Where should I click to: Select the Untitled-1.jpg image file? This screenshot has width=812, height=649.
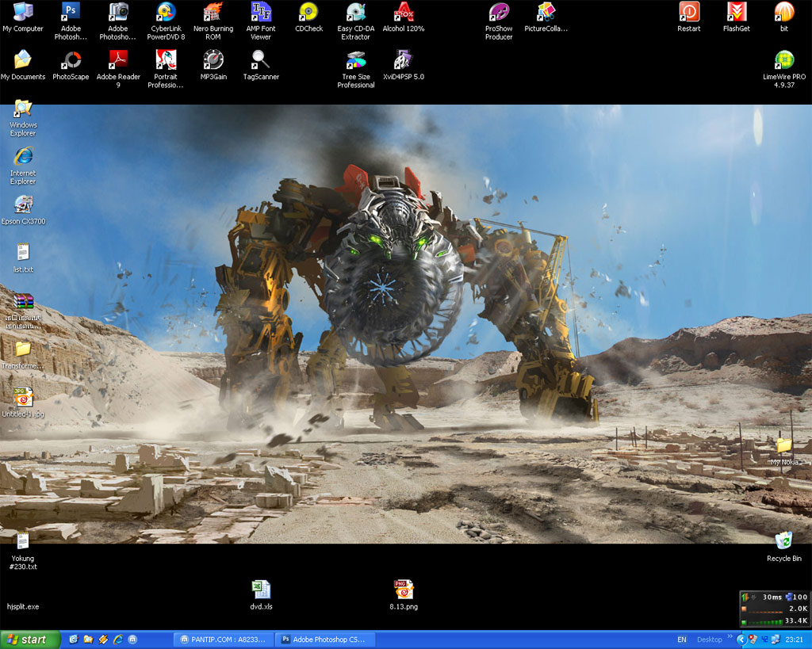[x=23, y=403]
